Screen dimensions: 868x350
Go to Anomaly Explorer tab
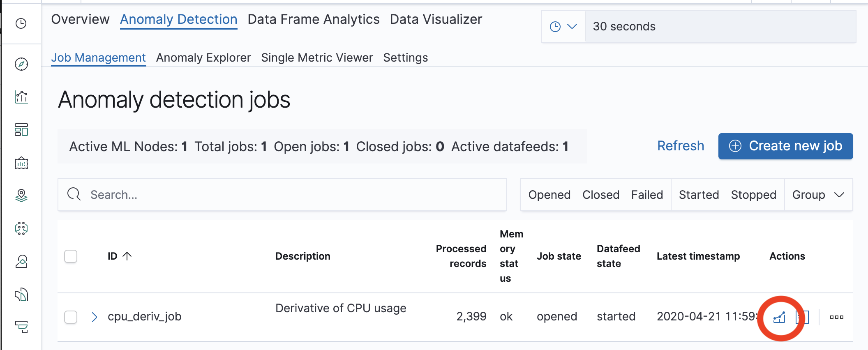pos(203,58)
